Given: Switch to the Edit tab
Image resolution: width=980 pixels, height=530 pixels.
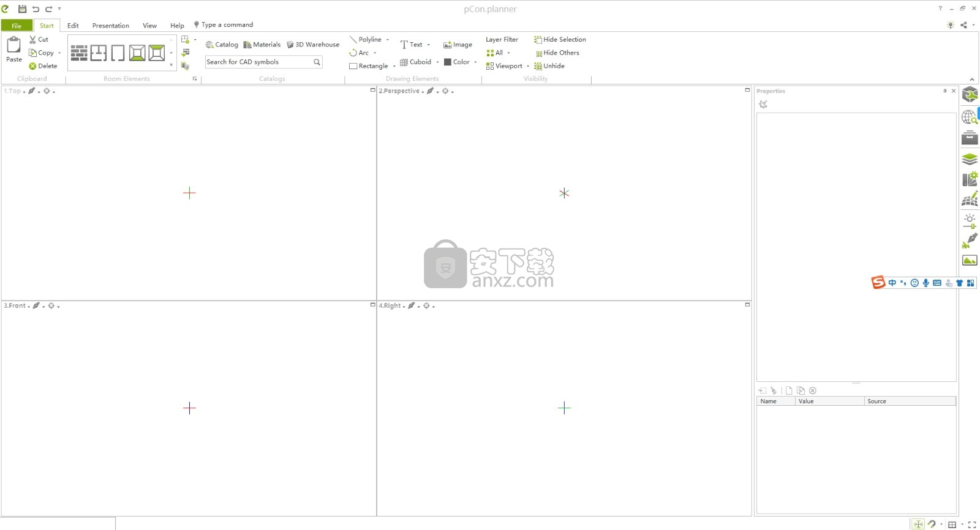Looking at the screenshot, I should tap(73, 25).
